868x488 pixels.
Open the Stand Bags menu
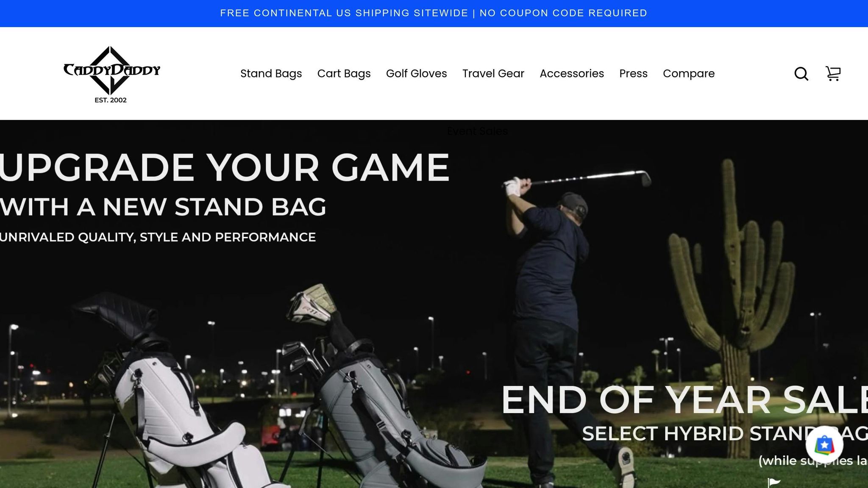point(271,74)
